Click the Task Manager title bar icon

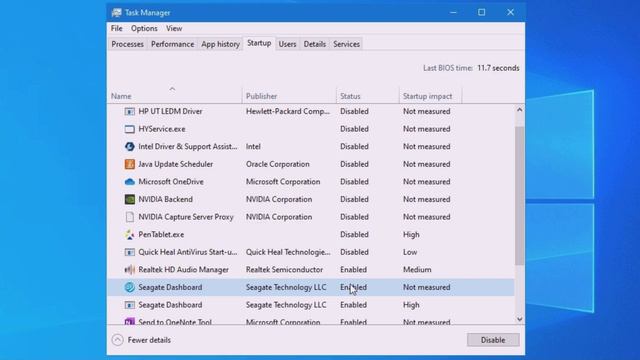pyautogui.click(x=116, y=13)
